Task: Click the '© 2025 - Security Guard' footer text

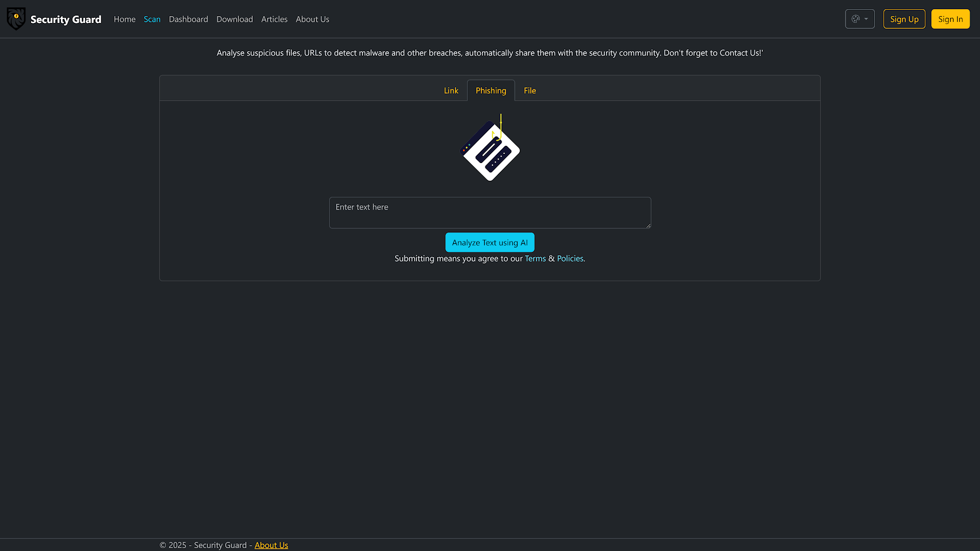Action: (203, 545)
